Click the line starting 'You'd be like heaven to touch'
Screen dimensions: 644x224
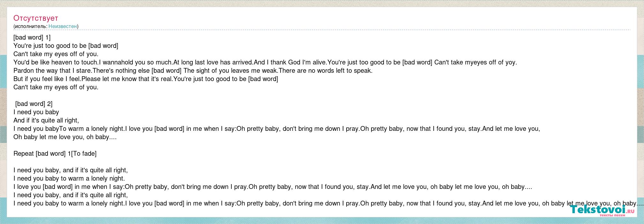point(265,62)
